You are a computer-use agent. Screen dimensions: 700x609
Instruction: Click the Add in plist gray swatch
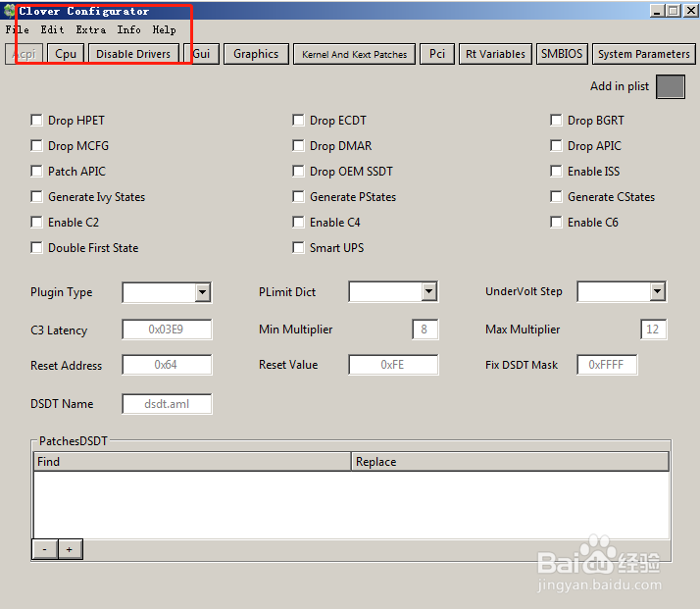tap(671, 86)
